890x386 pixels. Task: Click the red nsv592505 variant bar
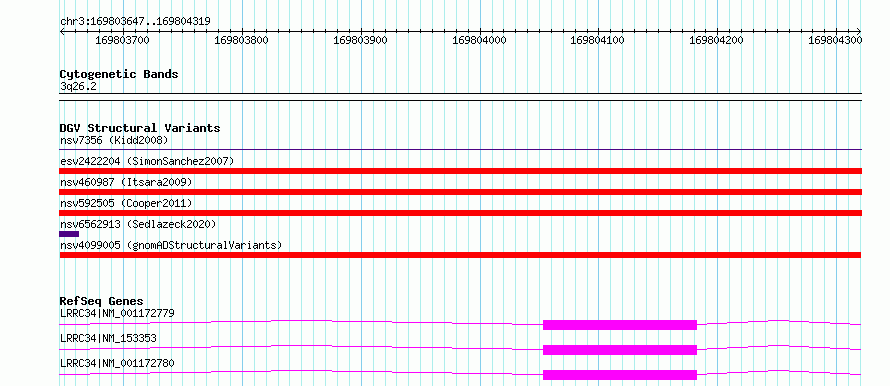coord(460,213)
